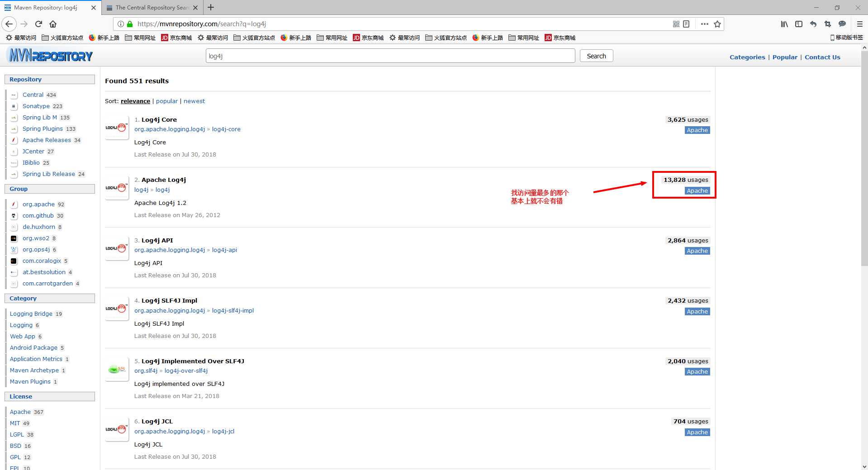Open the first 常用网址 bookmark folder
Screen dimensions: 868x470
(x=140, y=38)
